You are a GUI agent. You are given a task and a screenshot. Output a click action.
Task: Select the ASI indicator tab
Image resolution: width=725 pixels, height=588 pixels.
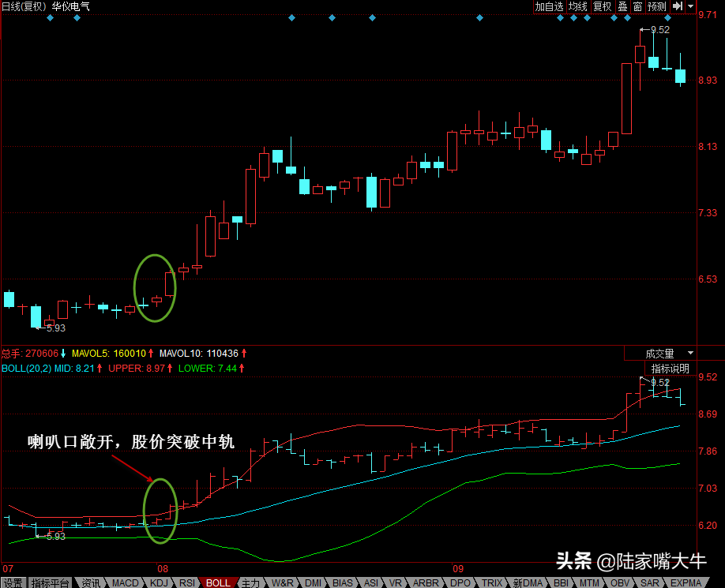(371, 582)
